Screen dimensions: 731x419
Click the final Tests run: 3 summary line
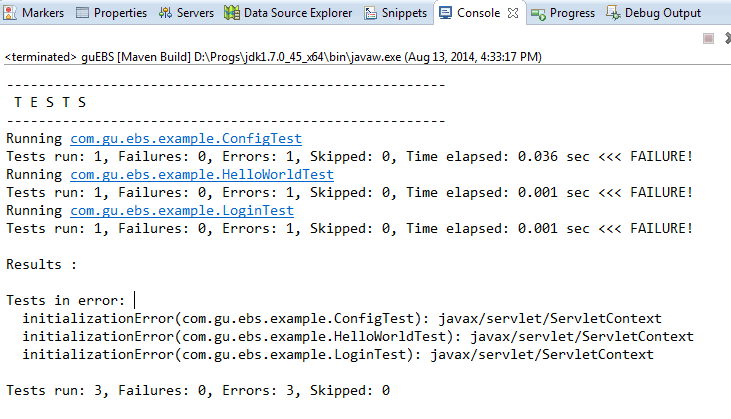[x=198, y=390]
